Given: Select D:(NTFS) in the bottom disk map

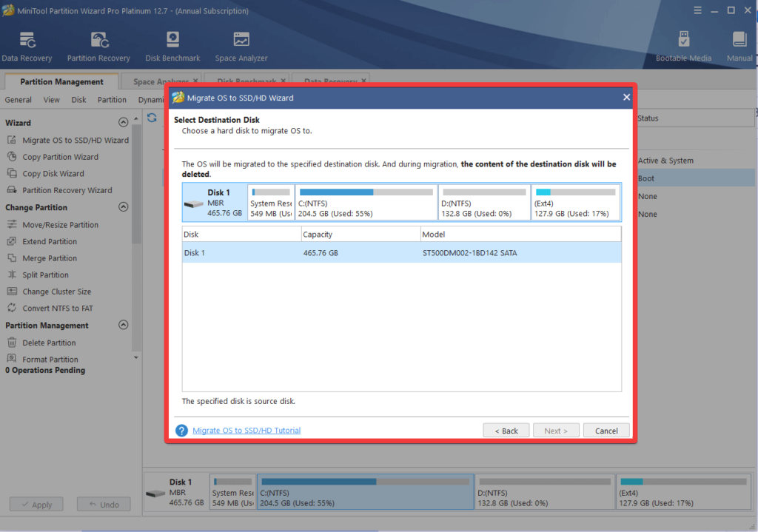Looking at the screenshot, I should coord(545,492).
